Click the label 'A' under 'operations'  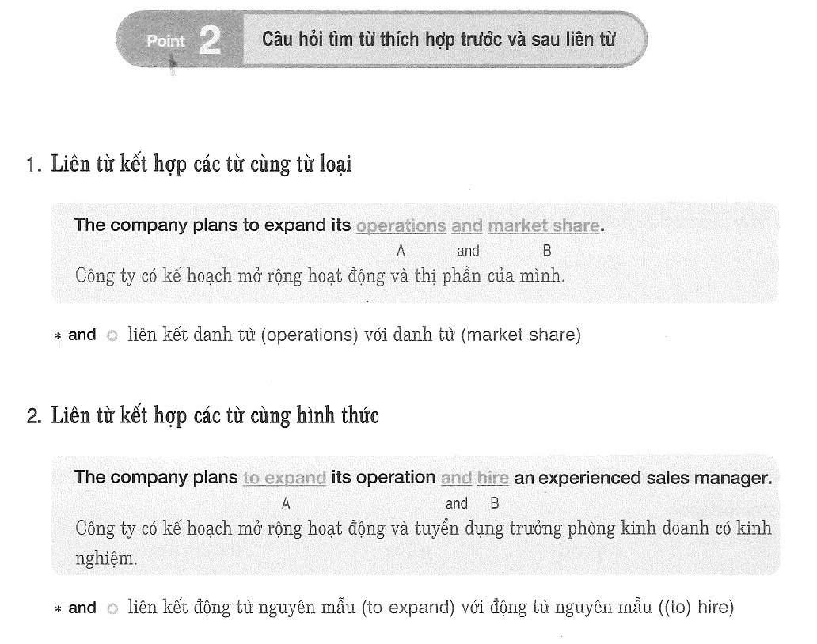401,252
